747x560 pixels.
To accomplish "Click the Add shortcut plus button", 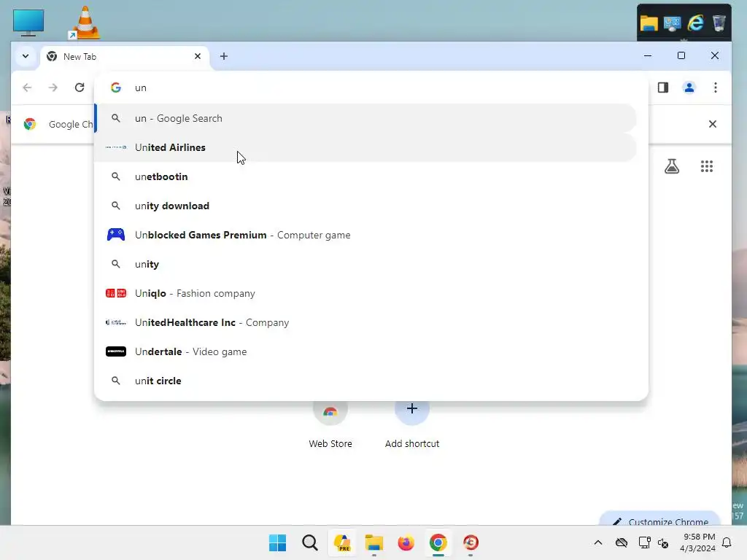I will tap(412, 408).
